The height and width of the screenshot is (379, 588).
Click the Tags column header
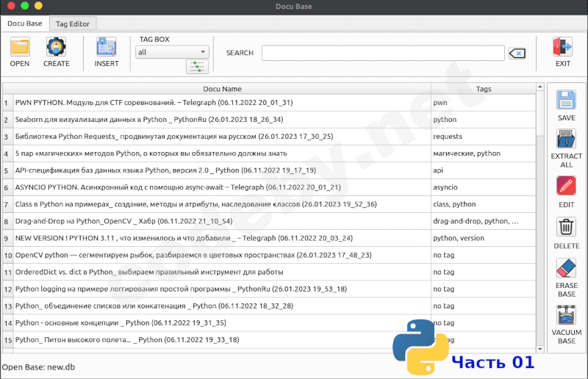click(x=483, y=89)
